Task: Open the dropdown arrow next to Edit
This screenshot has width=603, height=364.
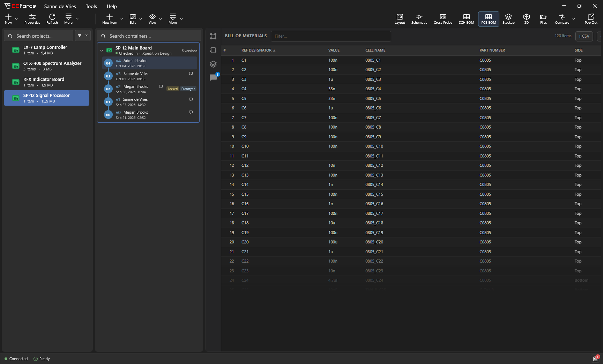Action: tap(141, 19)
